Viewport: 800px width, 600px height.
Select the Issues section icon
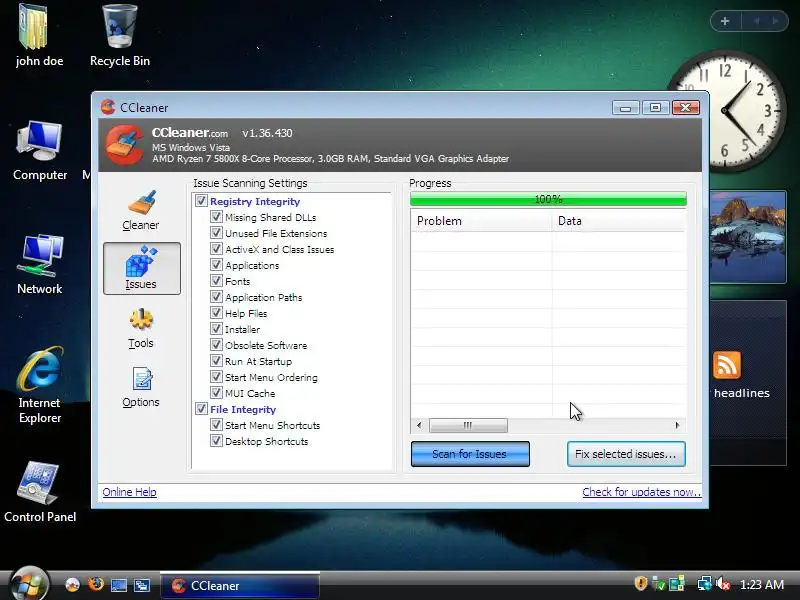click(x=141, y=268)
